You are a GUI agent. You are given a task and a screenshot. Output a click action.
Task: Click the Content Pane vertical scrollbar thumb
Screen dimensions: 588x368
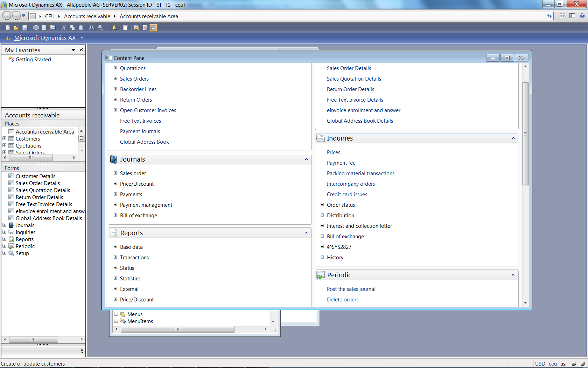[525, 134]
